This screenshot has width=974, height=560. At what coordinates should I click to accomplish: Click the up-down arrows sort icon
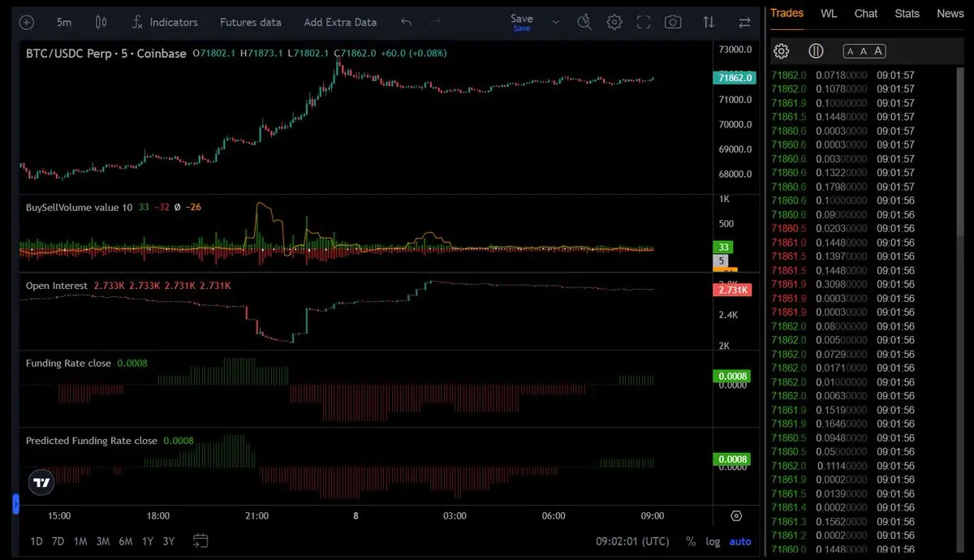click(x=709, y=23)
